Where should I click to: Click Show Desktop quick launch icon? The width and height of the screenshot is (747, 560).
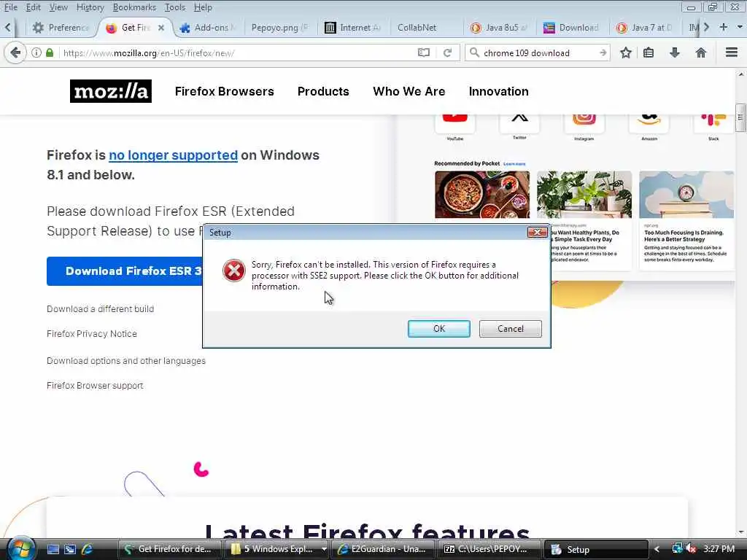53,549
